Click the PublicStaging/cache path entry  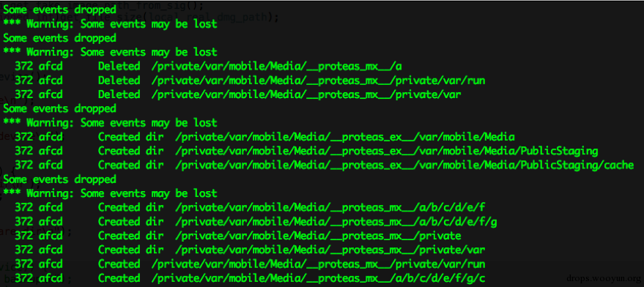pos(404,165)
